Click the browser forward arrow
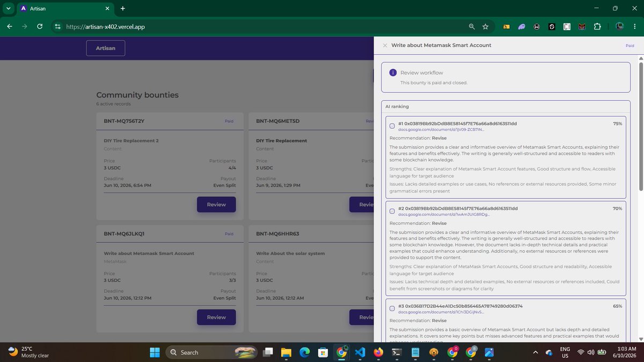The image size is (644, 362). pos(25,26)
